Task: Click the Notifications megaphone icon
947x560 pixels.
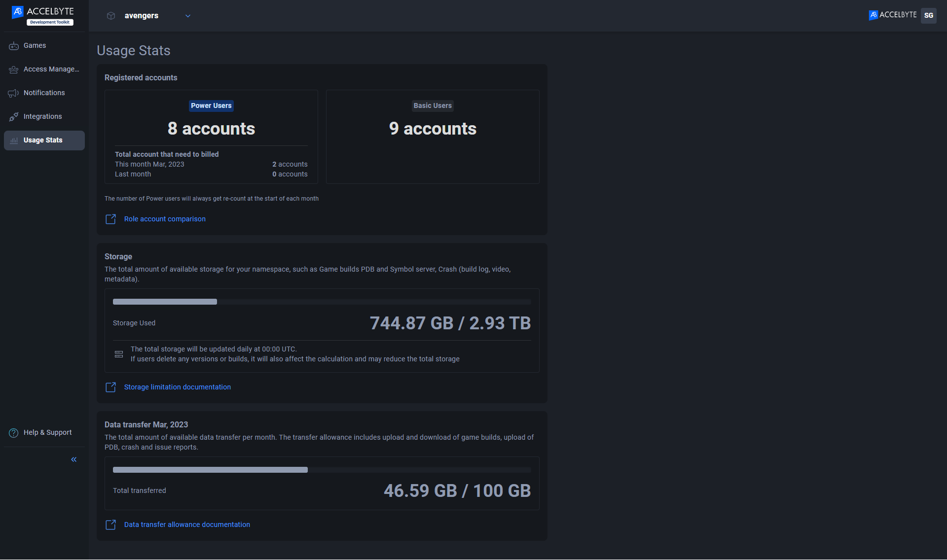Action: pyautogui.click(x=14, y=93)
